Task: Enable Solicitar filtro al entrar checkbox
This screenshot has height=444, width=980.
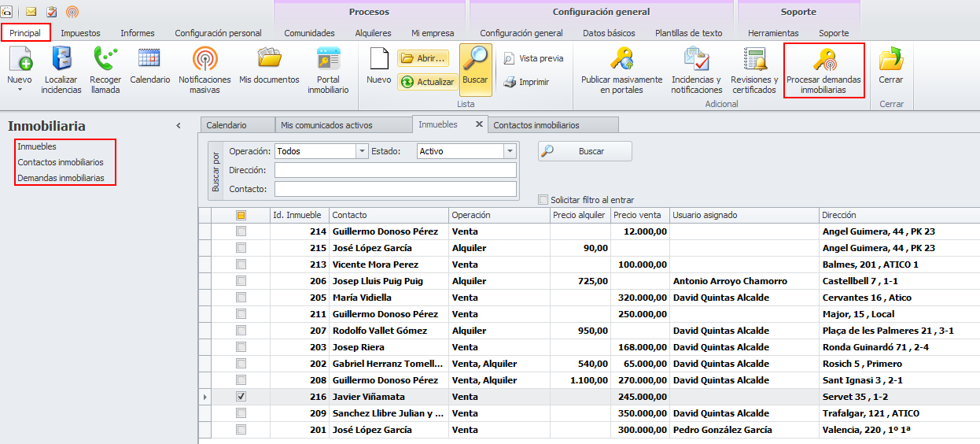Action: tap(543, 200)
